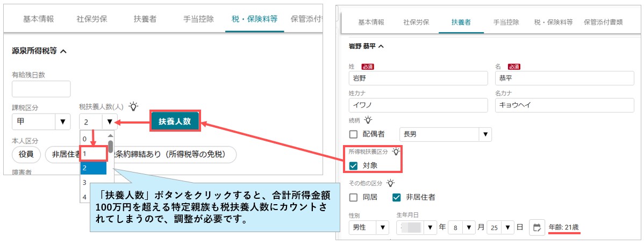
Task: Switch to 社保労保 tab in left panel
Action: (92, 19)
